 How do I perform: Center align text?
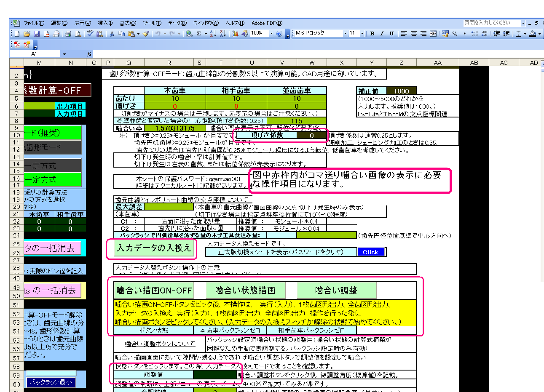point(413,34)
